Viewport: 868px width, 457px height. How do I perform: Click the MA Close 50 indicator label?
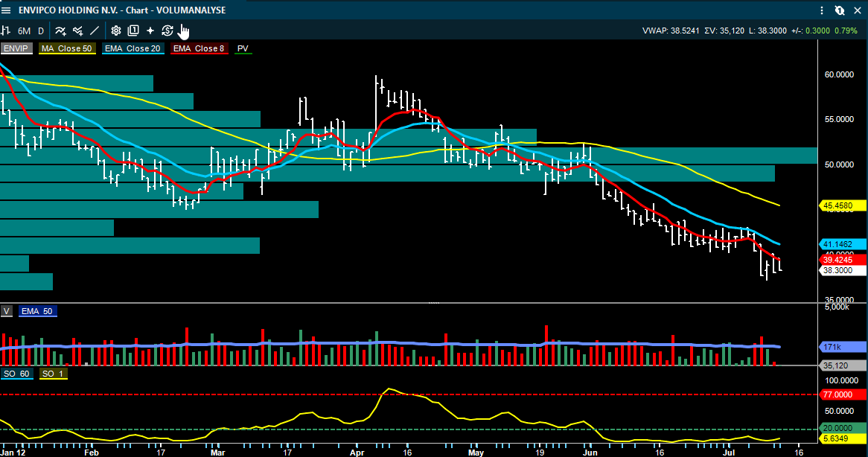(67, 48)
